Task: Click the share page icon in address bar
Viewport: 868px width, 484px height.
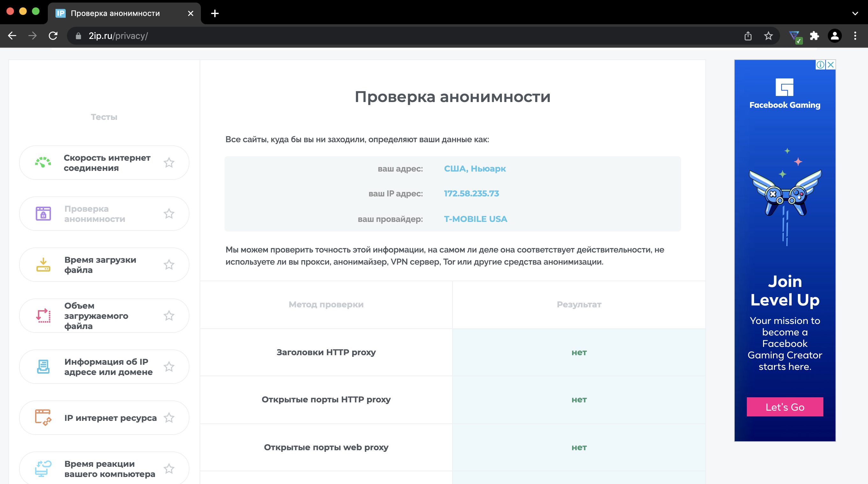Action: pos(748,36)
